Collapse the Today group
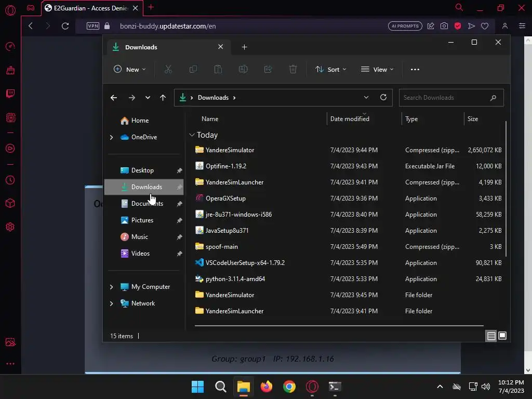532x399 pixels. tap(192, 135)
